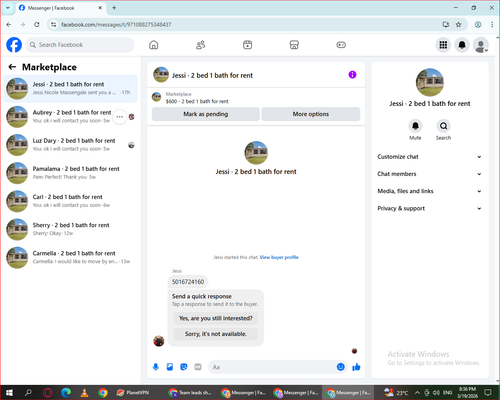Open Microsoft Edge from the taskbar
Screen dimensions: 500x400
66,393
